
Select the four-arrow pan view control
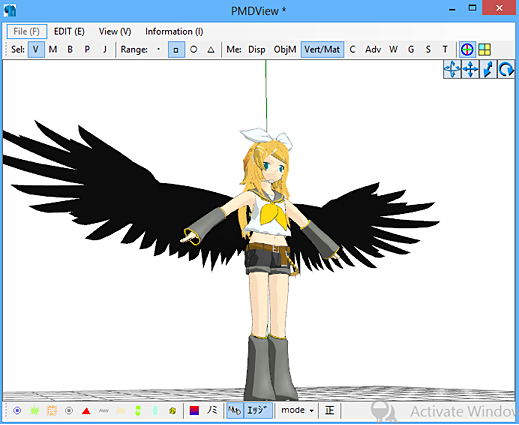[x=470, y=70]
